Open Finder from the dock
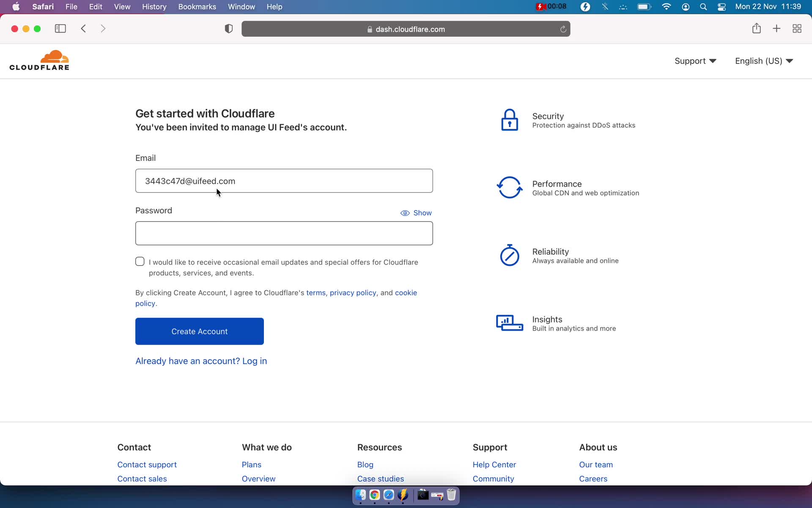The image size is (812, 508). pos(360,495)
